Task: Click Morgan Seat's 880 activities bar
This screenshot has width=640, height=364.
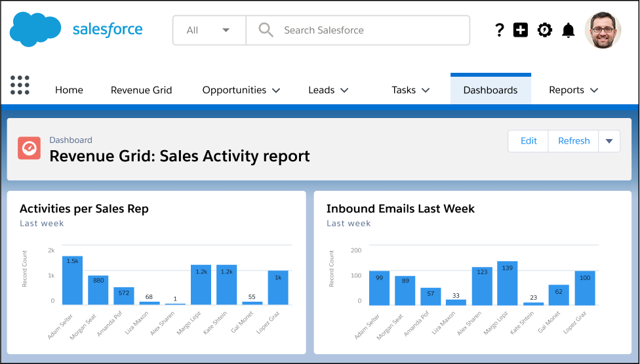Action: tap(98, 290)
